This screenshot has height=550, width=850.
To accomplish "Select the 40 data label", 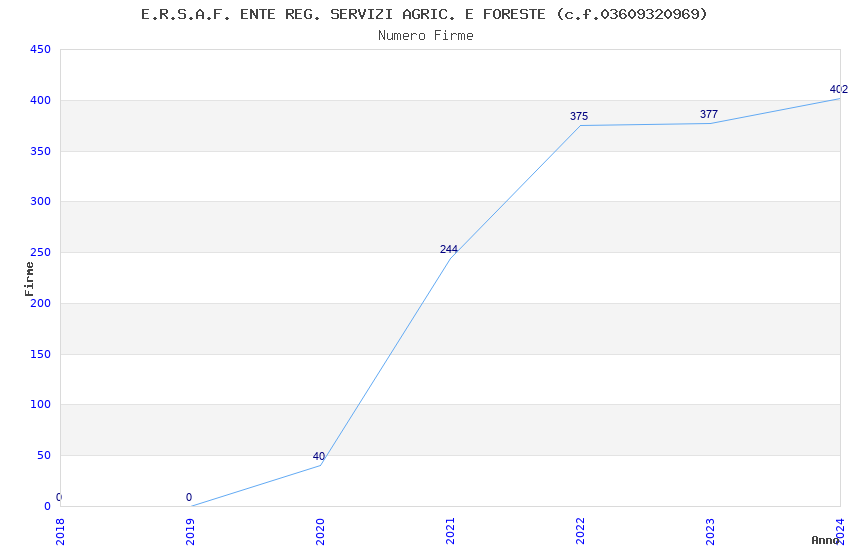I will tap(319, 456).
